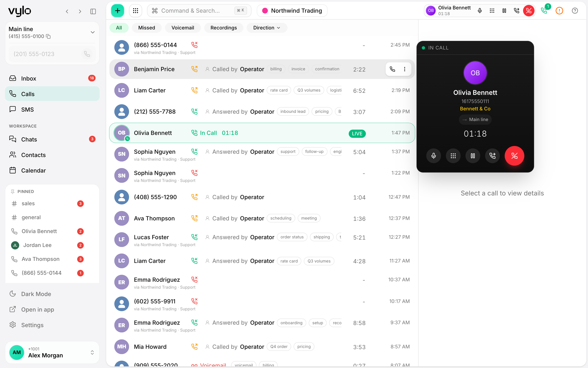Image resolution: width=588 pixels, height=368 pixels.
Task: Click the inbound lead tag
Action: [x=293, y=111]
